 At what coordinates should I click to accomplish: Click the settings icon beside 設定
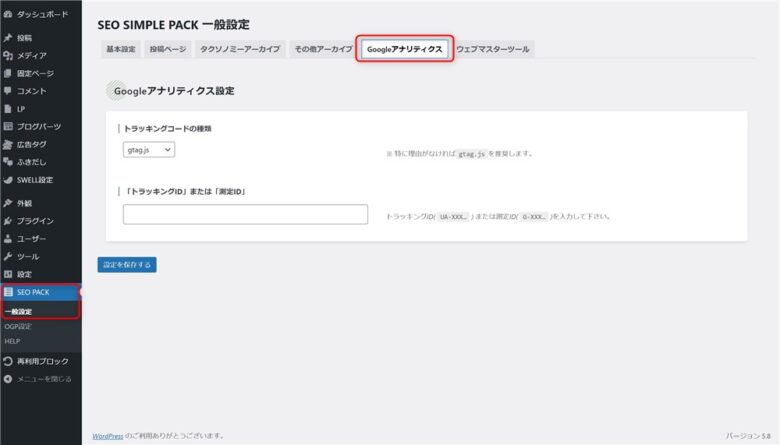click(8, 274)
